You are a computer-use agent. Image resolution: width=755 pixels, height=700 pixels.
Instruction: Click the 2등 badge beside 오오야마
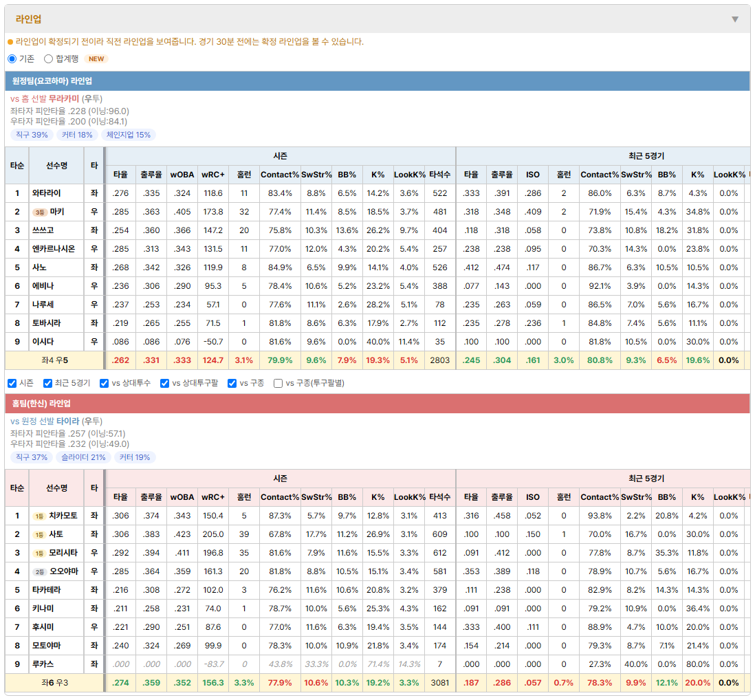[39, 572]
